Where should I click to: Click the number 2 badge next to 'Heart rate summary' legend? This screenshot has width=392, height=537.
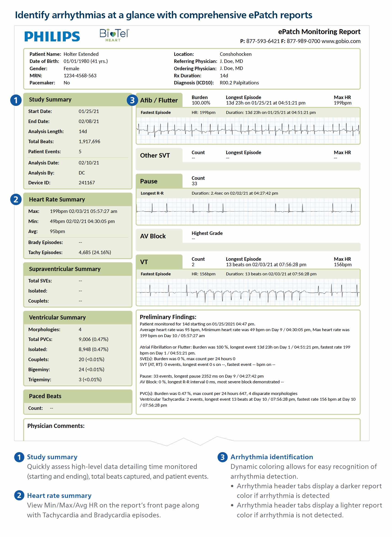coord(19,495)
